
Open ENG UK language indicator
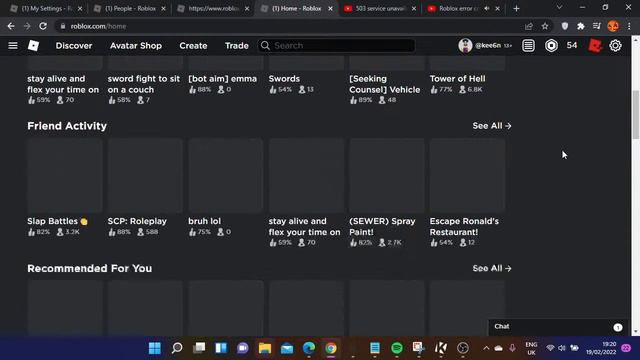[x=531, y=348]
